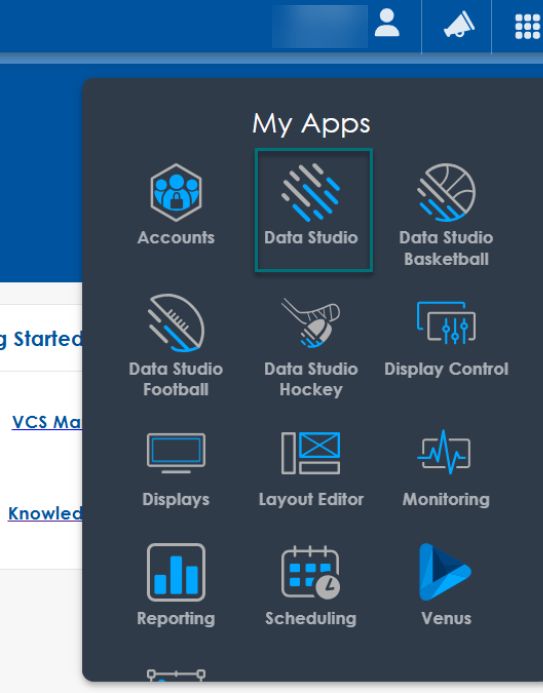This screenshot has height=693, width=543.
Task: Click the blurred username field in header
Action: click(x=320, y=26)
